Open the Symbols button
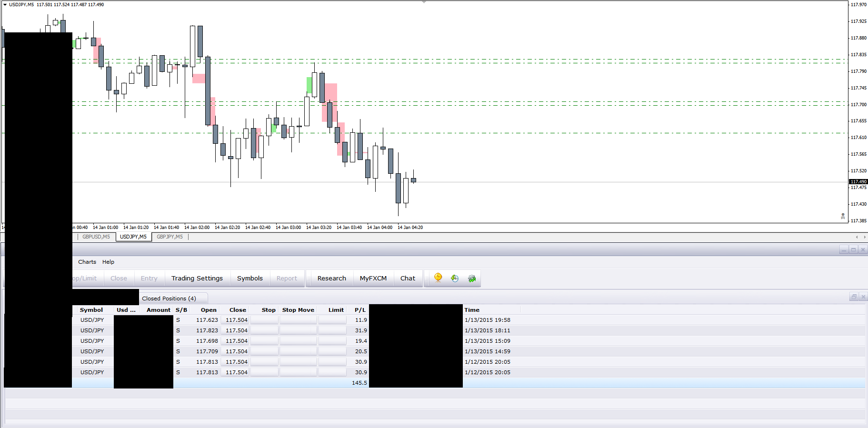The width and height of the screenshot is (868, 428). 250,279
